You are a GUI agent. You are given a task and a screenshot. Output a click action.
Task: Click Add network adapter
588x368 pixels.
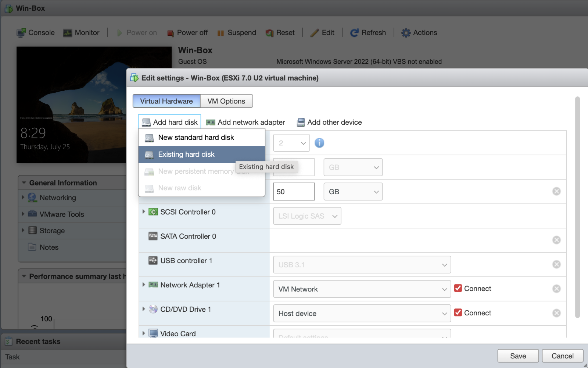click(x=245, y=122)
